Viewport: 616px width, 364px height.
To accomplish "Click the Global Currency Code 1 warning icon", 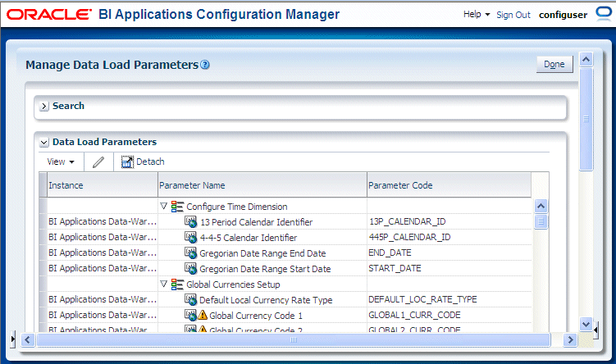I will pos(203,315).
